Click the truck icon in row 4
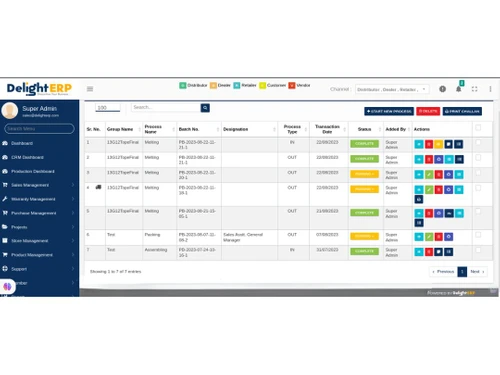 point(98,187)
